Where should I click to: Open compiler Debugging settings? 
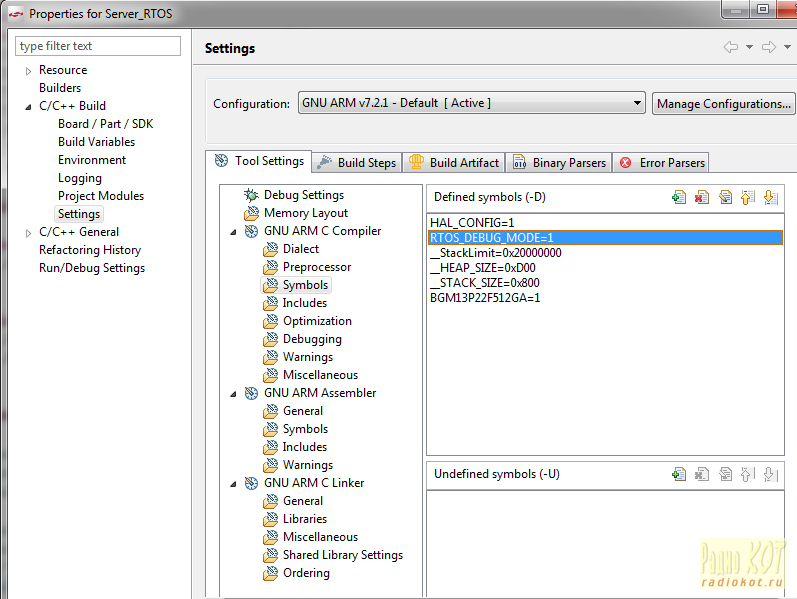pos(312,339)
